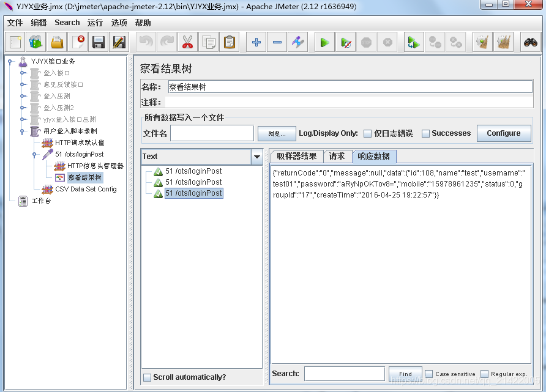
Task: Enable the 仅日志错误 checkbox
Action: pos(367,133)
